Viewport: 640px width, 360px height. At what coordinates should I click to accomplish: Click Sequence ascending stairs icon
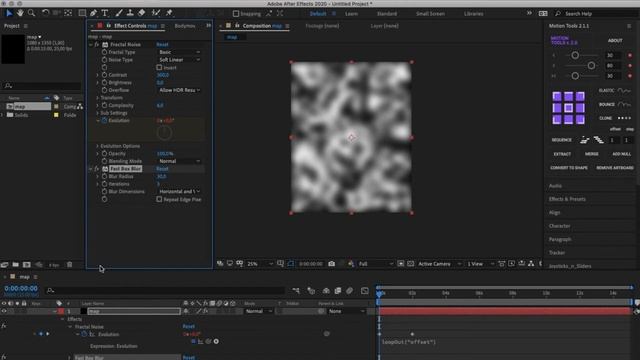click(584, 140)
